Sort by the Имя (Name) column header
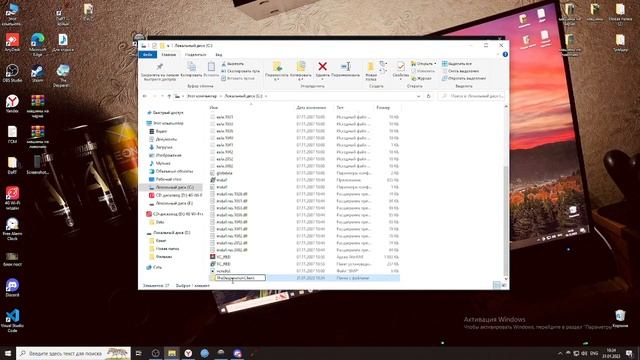This screenshot has height=360, width=640. 213,107
